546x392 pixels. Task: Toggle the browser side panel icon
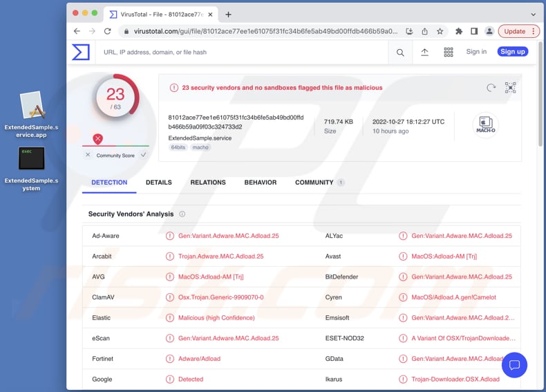(x=474, y=31)
